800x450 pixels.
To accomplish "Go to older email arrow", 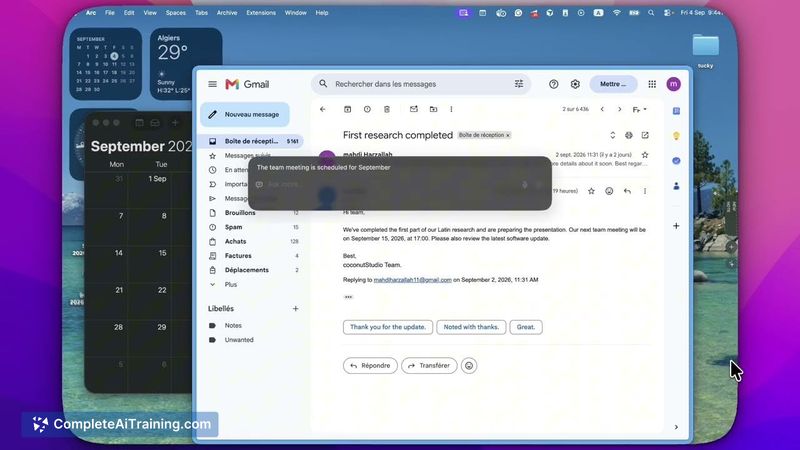I will [x=619, y=109].
